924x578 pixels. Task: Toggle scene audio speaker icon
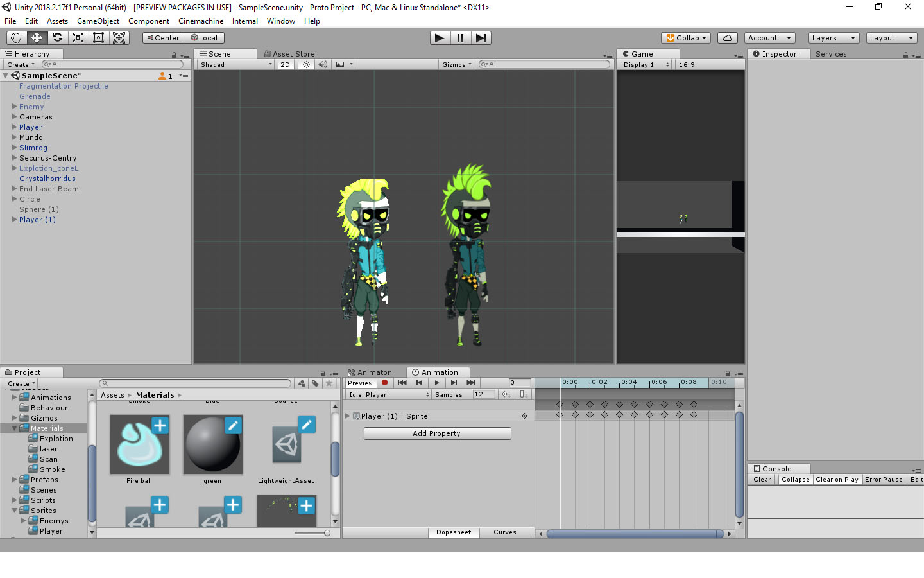[323, 64]
